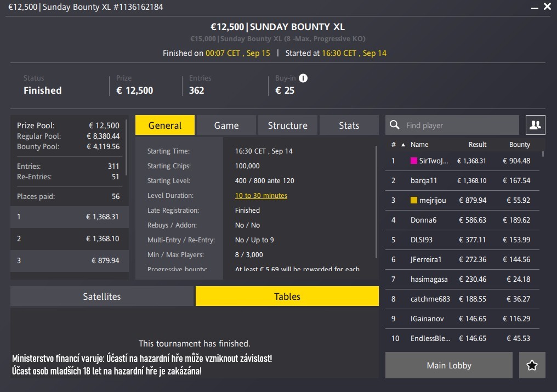Click the yellow marker next to mejrijou
The height and width of the screenshot is (392, 557).
[414, 201]
